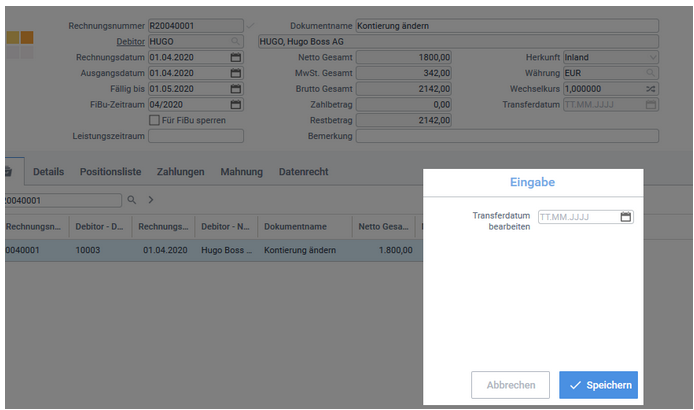Open calendar picker in Transferdatum bearbeiten dialog

coord(626,217)
